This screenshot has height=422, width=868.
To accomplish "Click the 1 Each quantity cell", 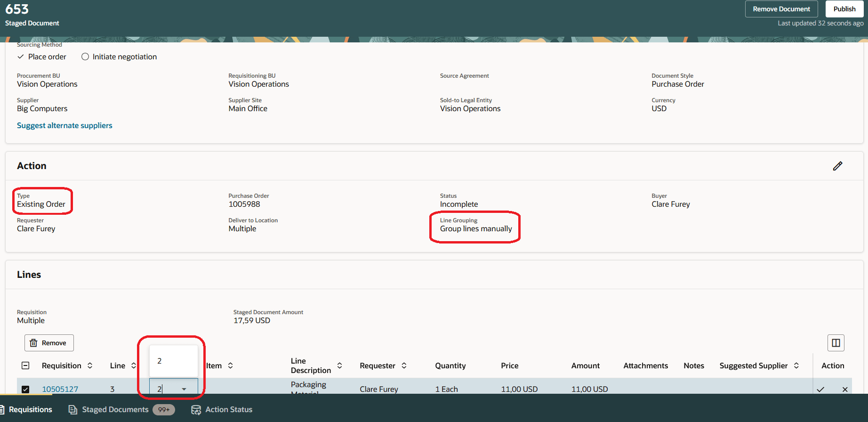I will click(x=447, y=389).
